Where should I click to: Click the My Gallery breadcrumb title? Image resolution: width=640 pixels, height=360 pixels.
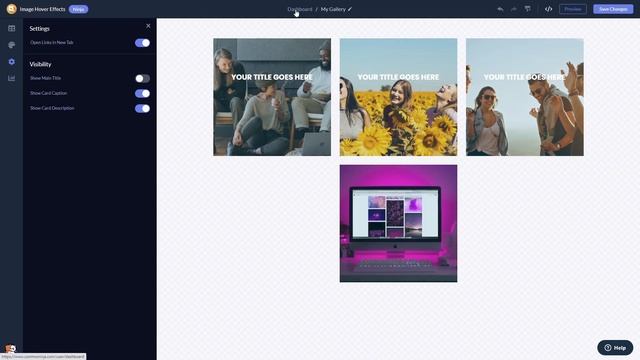(333, 9)
